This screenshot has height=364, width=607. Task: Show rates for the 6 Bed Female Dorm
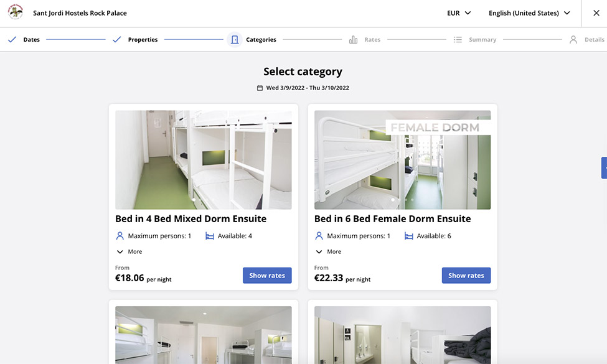[x=466, y=276]
